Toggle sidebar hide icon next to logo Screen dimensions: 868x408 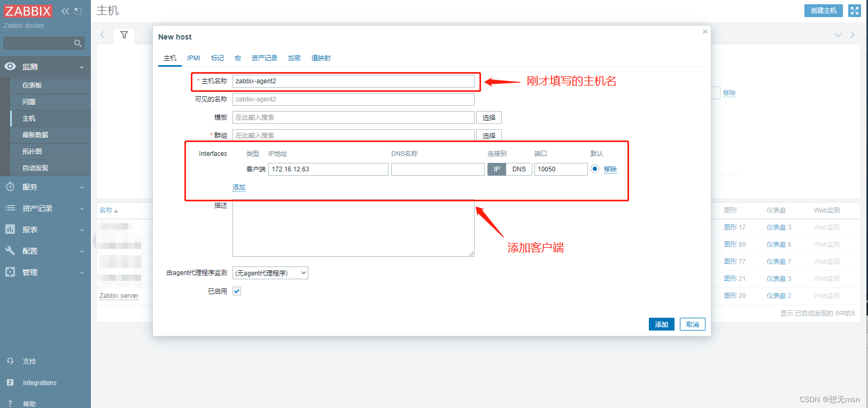pyautogui.click(x=78, y=11)
